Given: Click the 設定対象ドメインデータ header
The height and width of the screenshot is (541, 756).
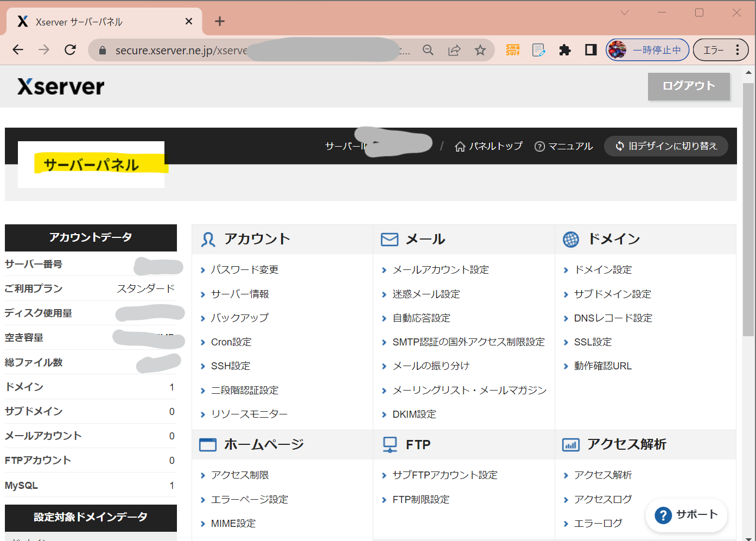Looking at the screenshot, I should [x=91, y=518].
